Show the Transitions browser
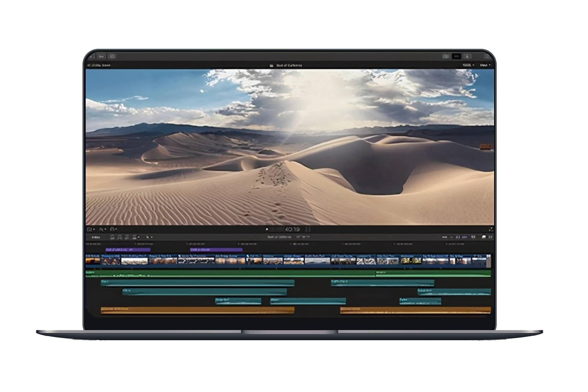Image resolution: width=588 pixels, height=392 pixels. pyautogui.click(x=490, y=237)
